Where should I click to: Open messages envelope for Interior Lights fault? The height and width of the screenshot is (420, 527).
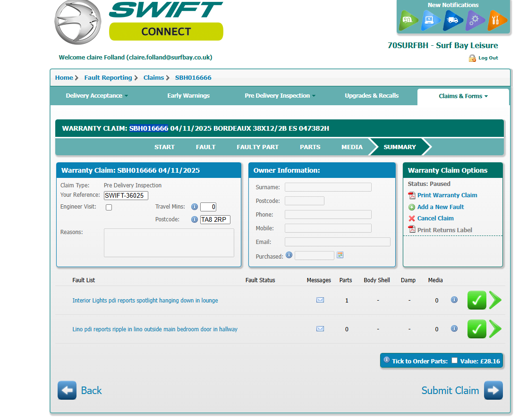point(320,300)
